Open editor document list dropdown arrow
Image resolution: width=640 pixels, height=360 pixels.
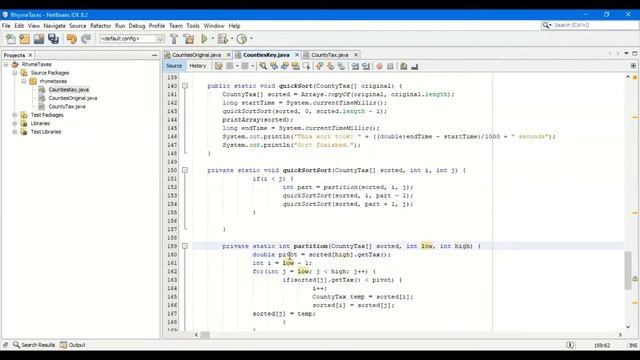[626, 54]
